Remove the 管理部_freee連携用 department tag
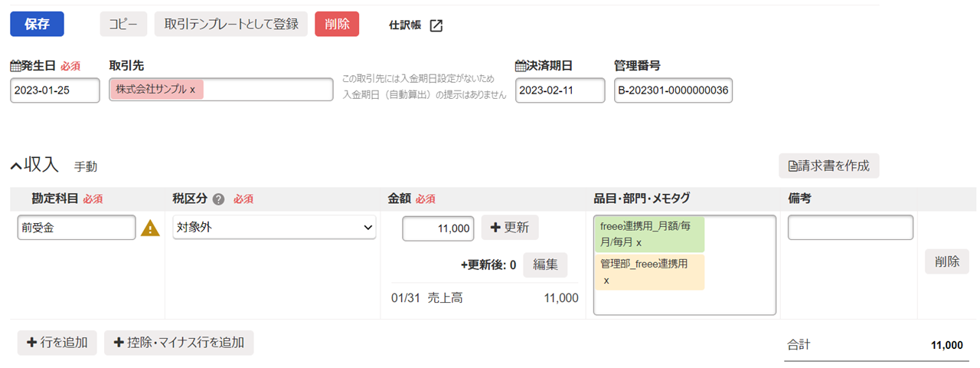Image resolution: width=980 pixels, height=368 pixels. pos(606,281)
